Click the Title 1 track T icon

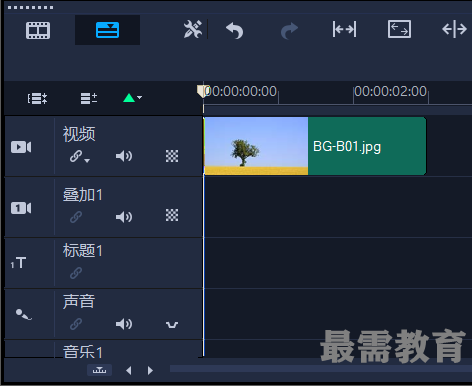click(x=18, y=263)
